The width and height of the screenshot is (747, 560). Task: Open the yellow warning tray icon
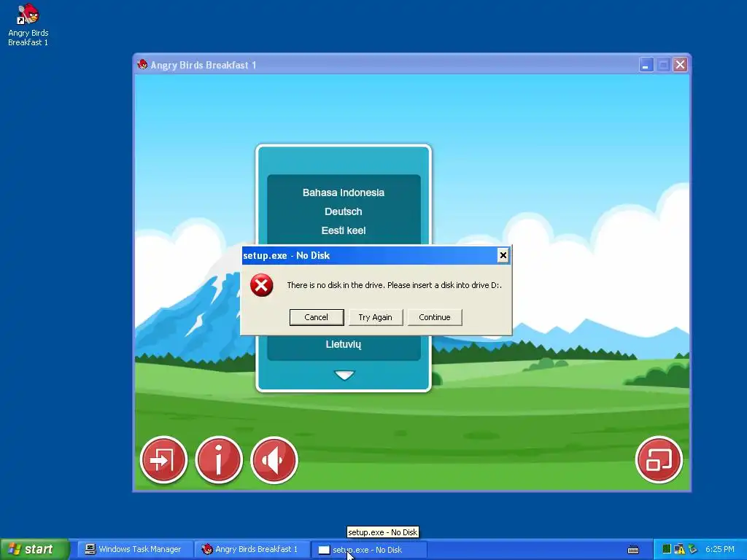pyautogui.click(x=679, y=550)
